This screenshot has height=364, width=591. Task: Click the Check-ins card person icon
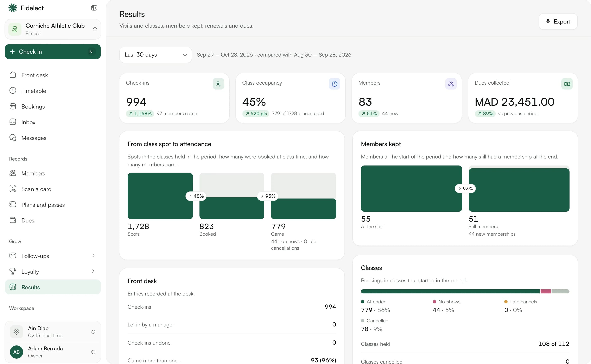click(x=218, y=84)
